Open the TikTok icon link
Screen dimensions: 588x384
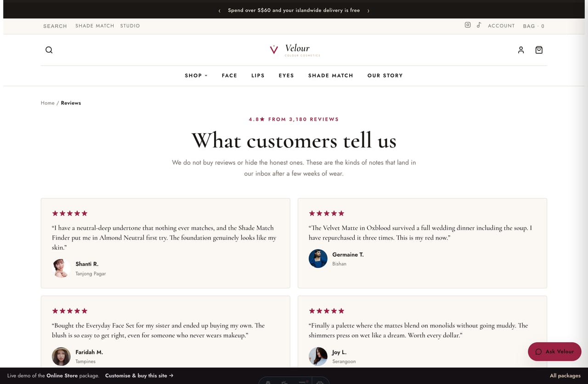click(479, 25)
